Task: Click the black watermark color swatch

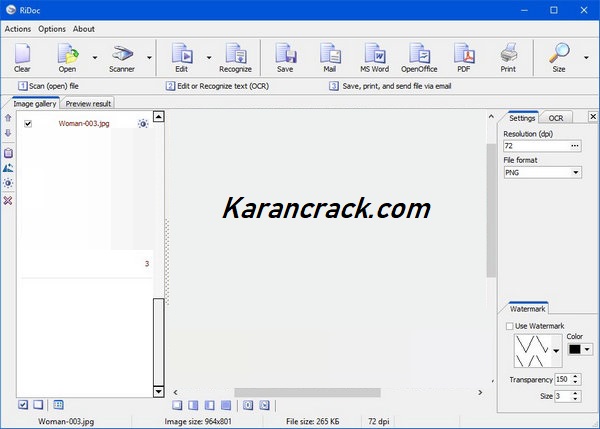Action: pos(575,349)
